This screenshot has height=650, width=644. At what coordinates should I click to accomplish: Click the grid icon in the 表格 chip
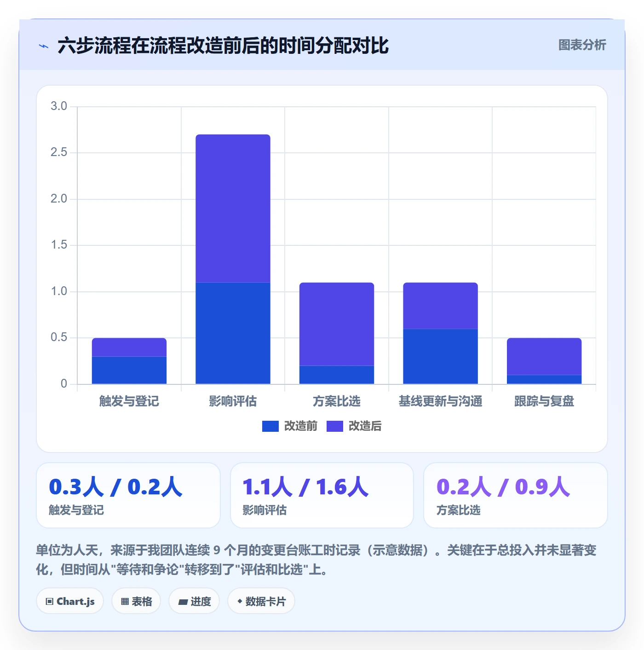click(125, 602)
